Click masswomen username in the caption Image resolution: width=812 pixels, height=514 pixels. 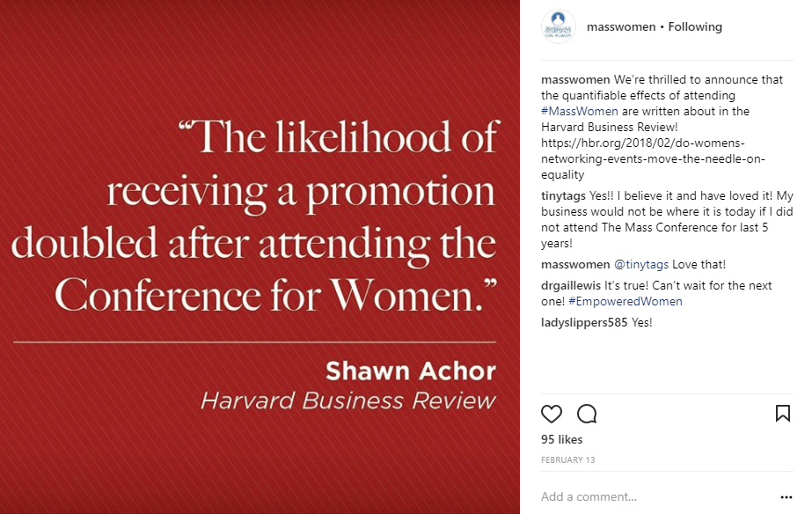pos(575,79)
